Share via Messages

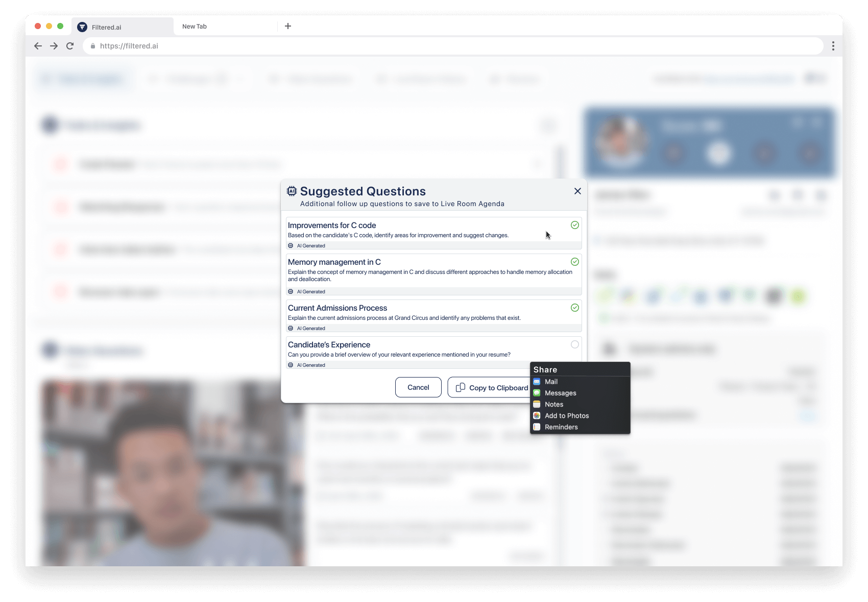point(560,393)
